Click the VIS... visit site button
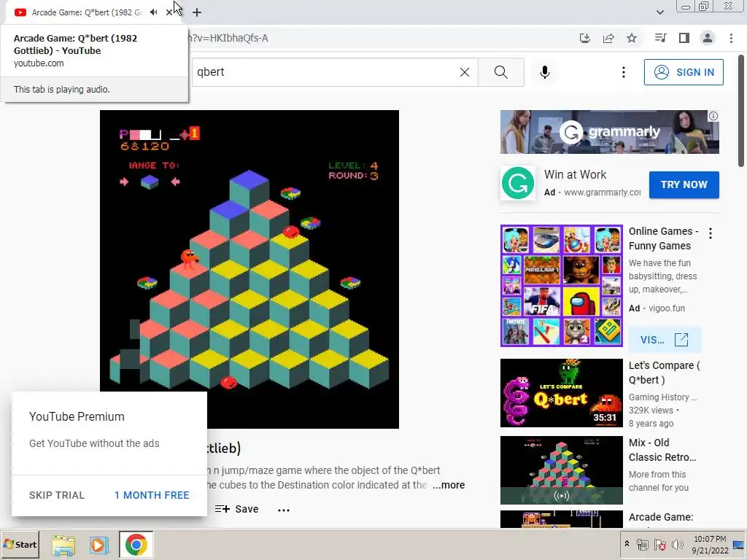Viewport: 747px width, 560px height. tap(665, 340)
